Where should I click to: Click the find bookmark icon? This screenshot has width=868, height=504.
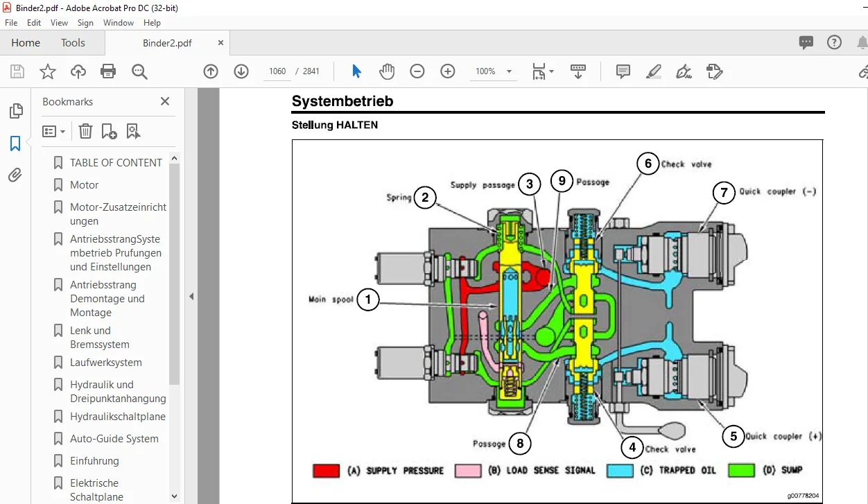coord(133,131)
